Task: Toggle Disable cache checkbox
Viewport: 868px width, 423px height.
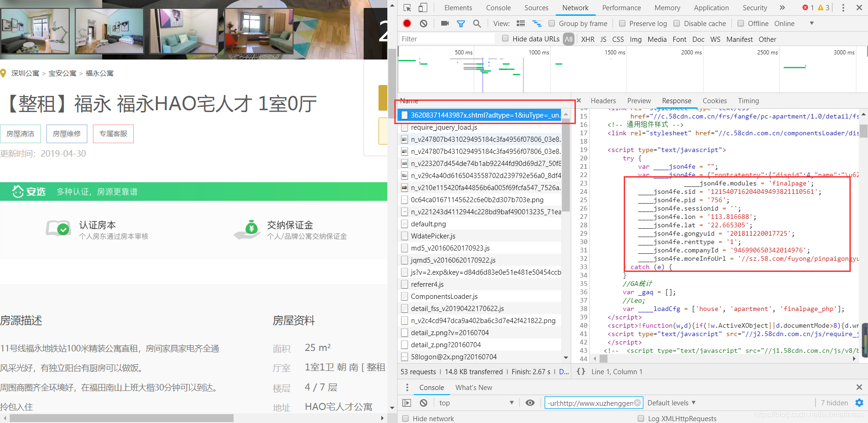Action: pyautogui.click(x=677, y=23)
